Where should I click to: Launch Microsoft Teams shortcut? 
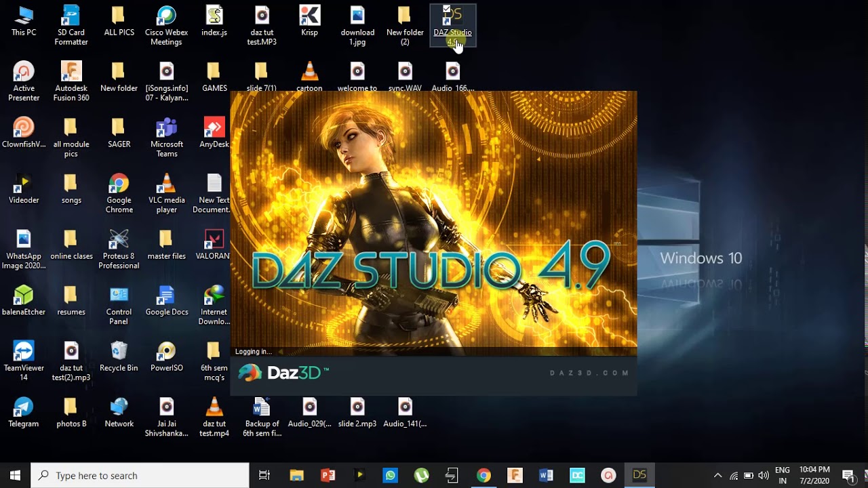click(x=166, y=137)
